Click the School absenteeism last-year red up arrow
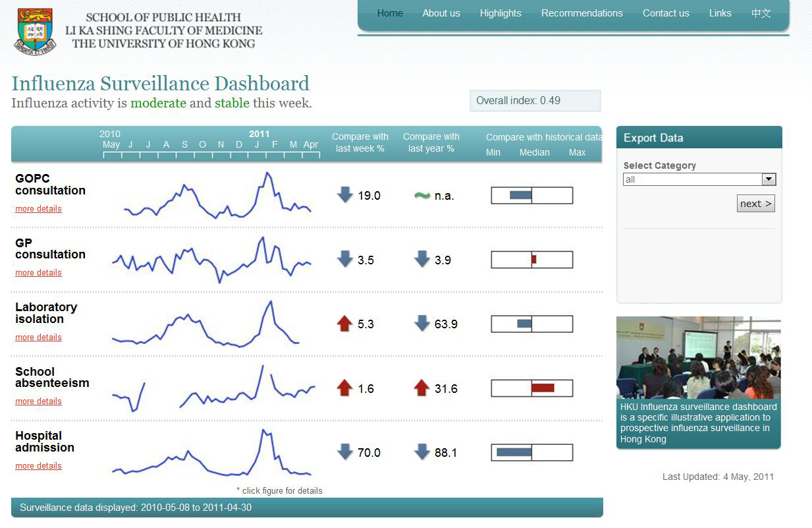The image size is (812, 528). point(422,388)
